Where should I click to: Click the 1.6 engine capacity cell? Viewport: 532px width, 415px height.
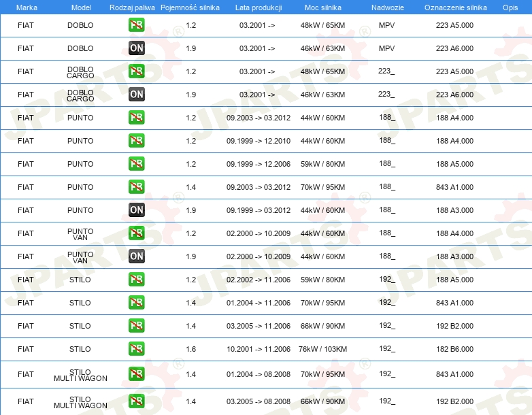tap(190, 349)
